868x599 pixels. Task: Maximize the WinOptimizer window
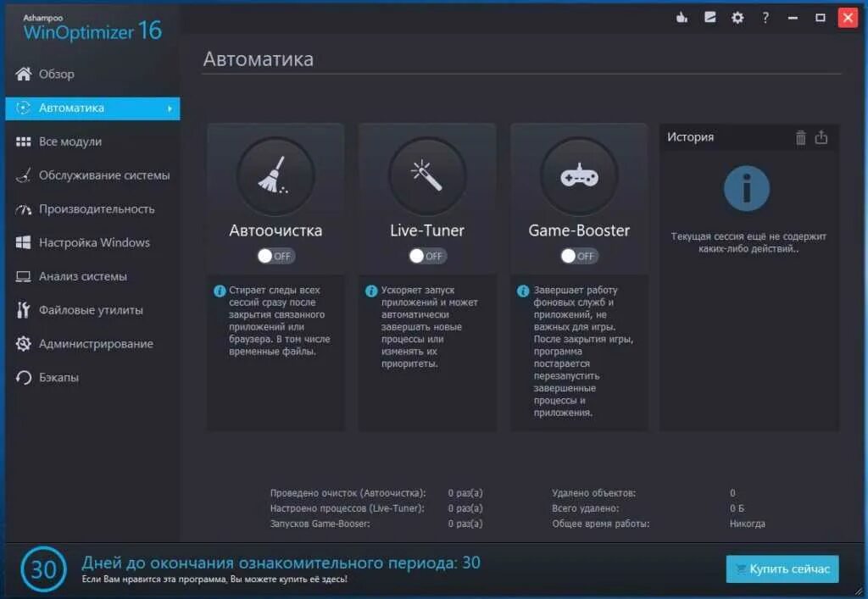821,18
